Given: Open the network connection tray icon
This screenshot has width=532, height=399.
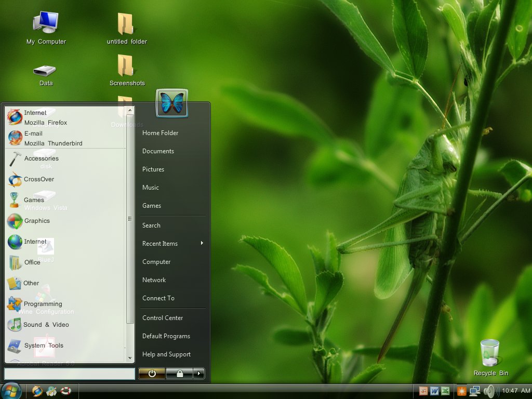Looking at the screenshot, I should tap(475, 391).
